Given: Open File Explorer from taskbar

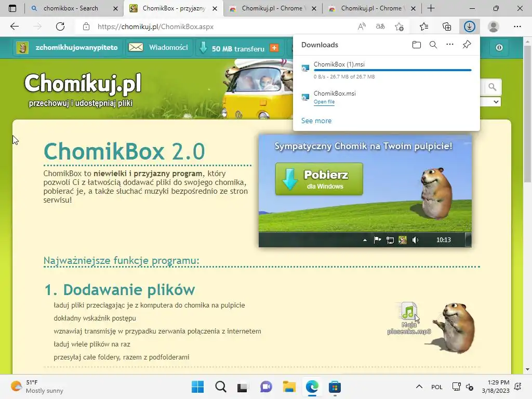Looking at the screenshot, I should click(289, 387).
